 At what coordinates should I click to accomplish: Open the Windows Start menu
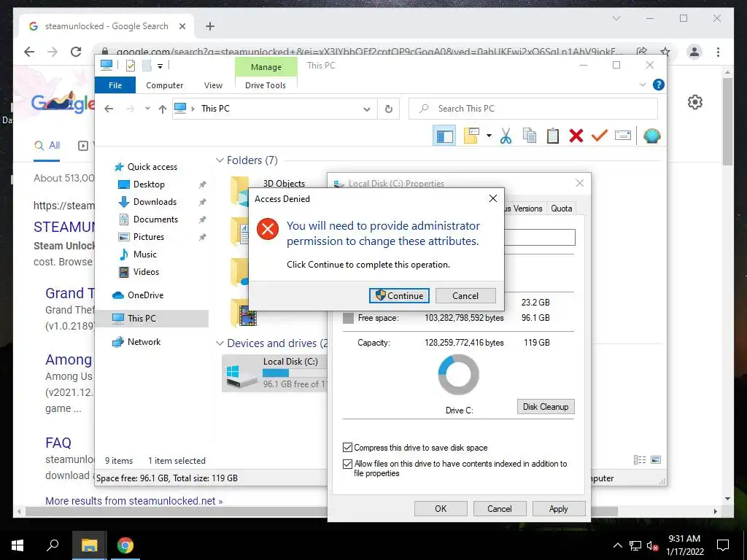18,545
